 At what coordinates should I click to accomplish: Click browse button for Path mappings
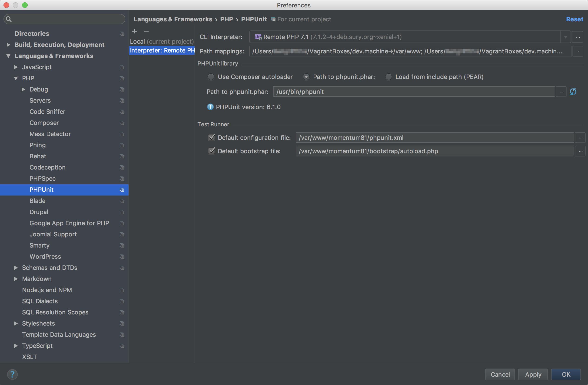(x=578, y=51)
